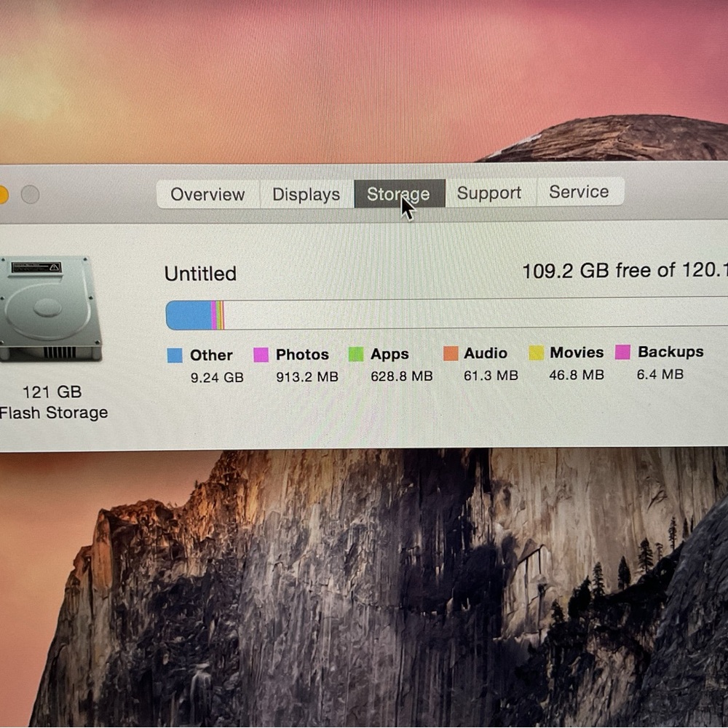Click the "Photos" legend label
Screen dimensions: 728x728
coord(302,355)
